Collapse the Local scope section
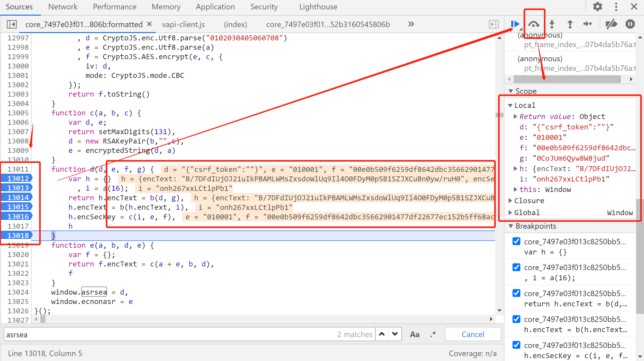Viewport: 644px width, 361px height. (510, 105)
